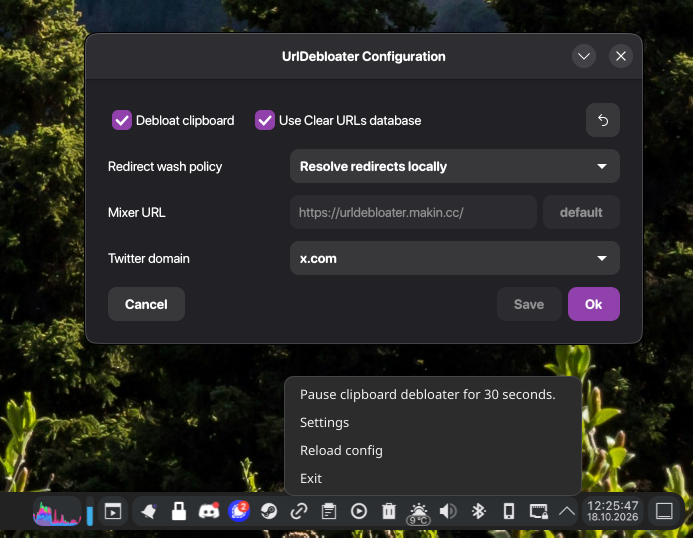Screen dimensions: 693x538
Task: Open the clipboard tray icon
Action: (329, 511)
